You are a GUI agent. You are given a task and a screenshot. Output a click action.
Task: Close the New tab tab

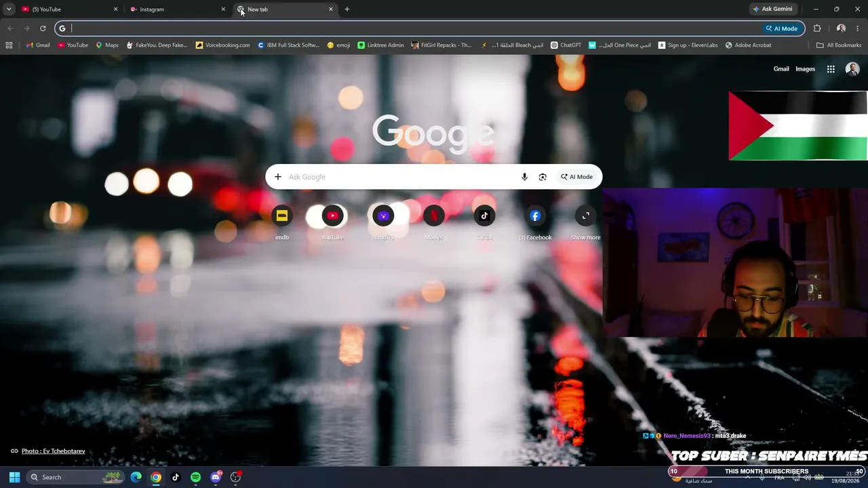tap(331, 9)
